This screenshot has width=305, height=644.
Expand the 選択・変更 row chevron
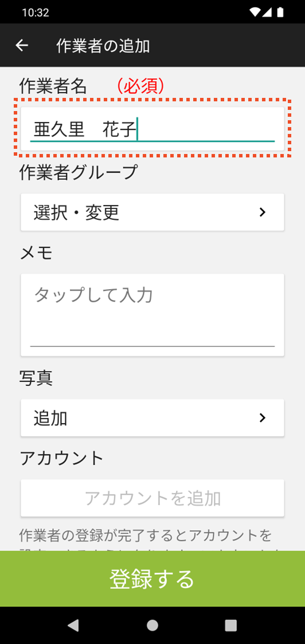tap(262, 212)
